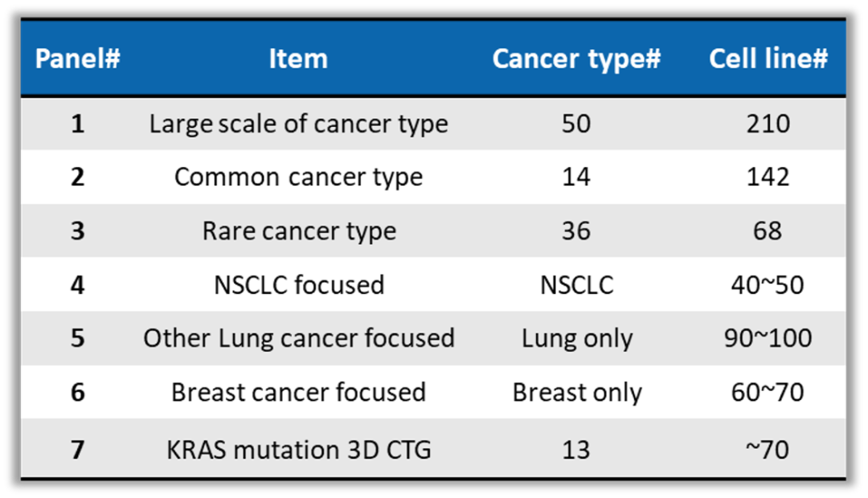Click panel number 7 cell
This screenshot has width=868, height=498.
77,449
